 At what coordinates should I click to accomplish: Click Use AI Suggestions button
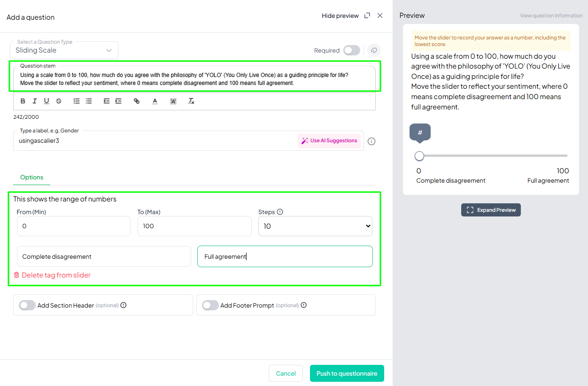(x=329, y=141)
